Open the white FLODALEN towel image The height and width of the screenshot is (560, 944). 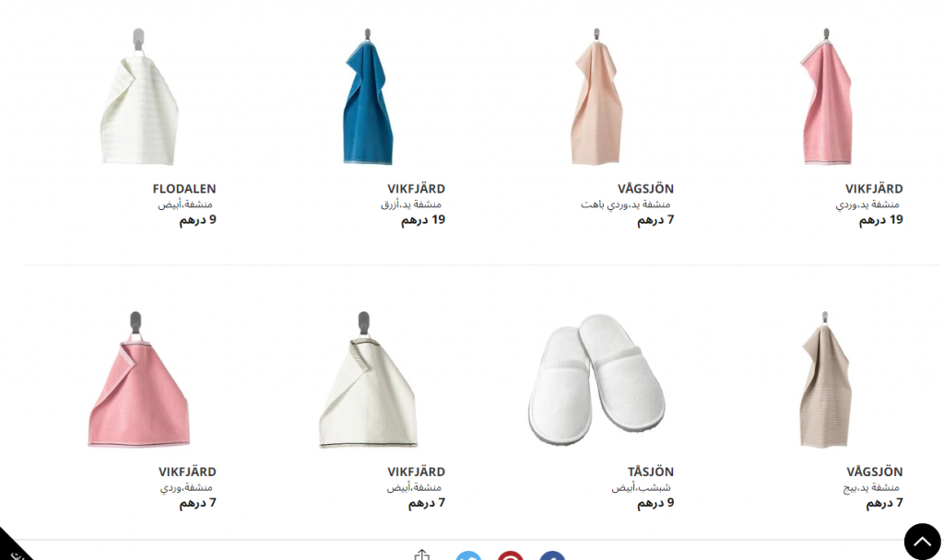click(x=140, y=97)
